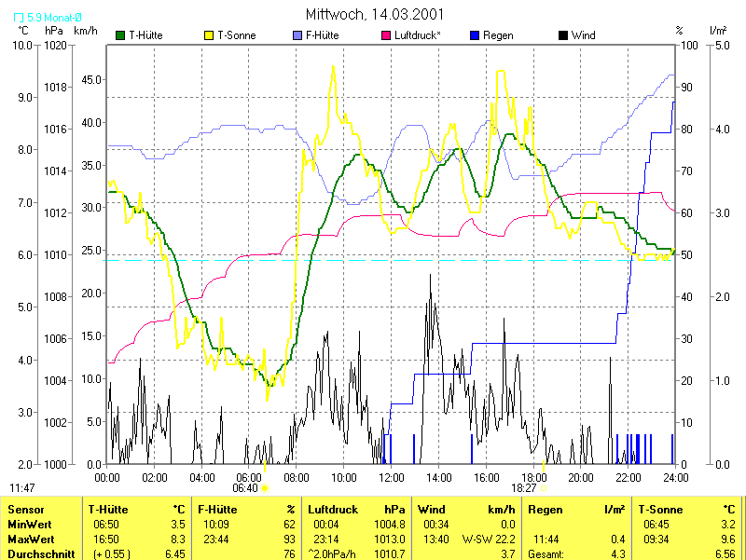Click the Luftdruck column header in table

coord(333,510)
